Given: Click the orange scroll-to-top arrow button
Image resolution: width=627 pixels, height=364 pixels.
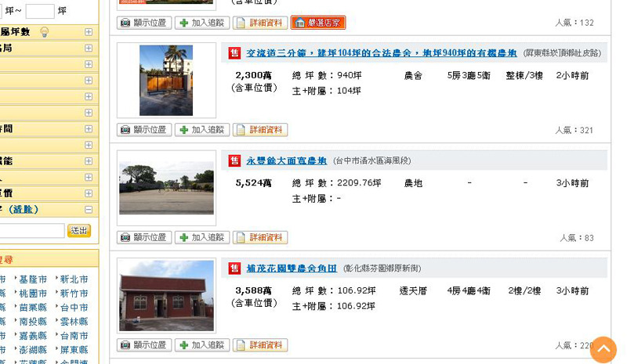Looking at the screenshot, I should (603, 349).
